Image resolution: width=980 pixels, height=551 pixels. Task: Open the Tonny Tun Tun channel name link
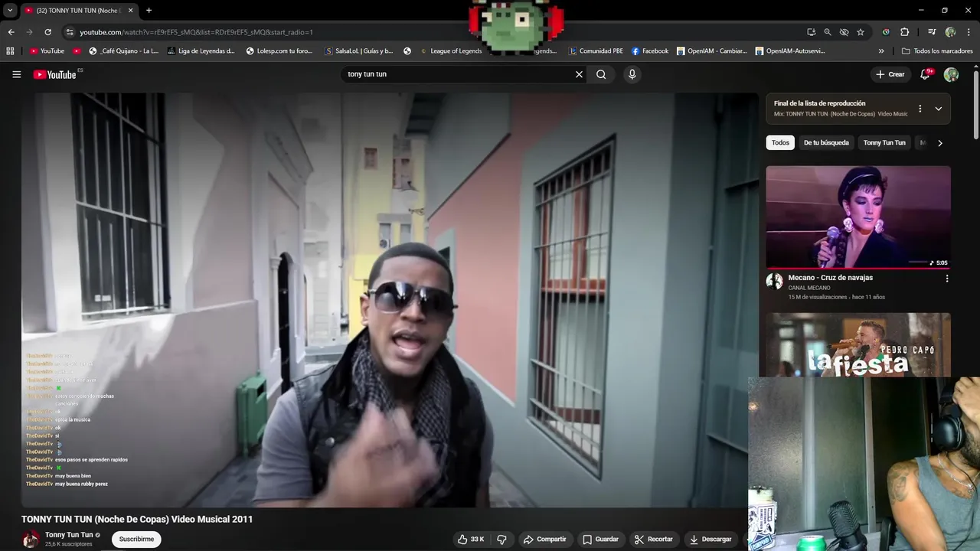point(69,535)
